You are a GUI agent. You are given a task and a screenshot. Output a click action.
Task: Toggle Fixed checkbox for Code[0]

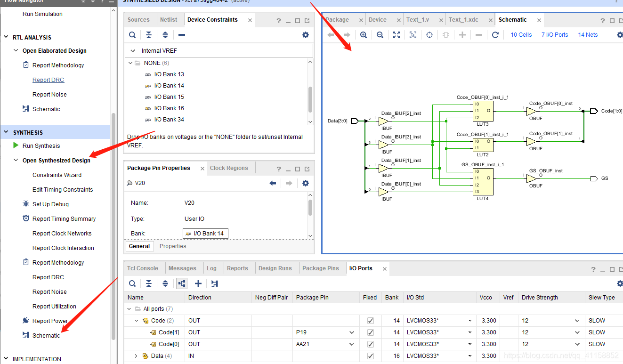click(371, 344)
